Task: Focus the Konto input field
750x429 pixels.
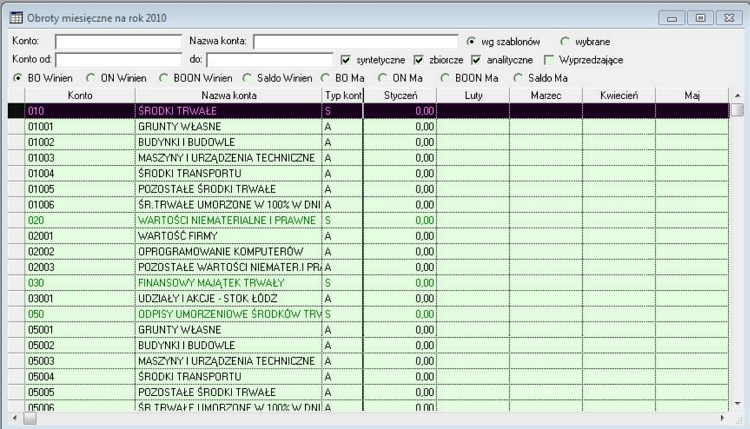Action: tap(119, 42)
